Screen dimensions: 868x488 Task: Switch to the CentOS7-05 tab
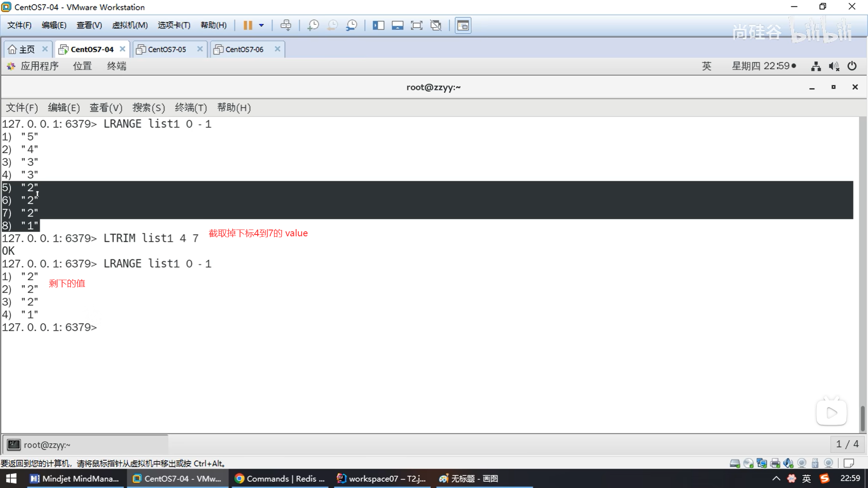[x=167, y=49]
